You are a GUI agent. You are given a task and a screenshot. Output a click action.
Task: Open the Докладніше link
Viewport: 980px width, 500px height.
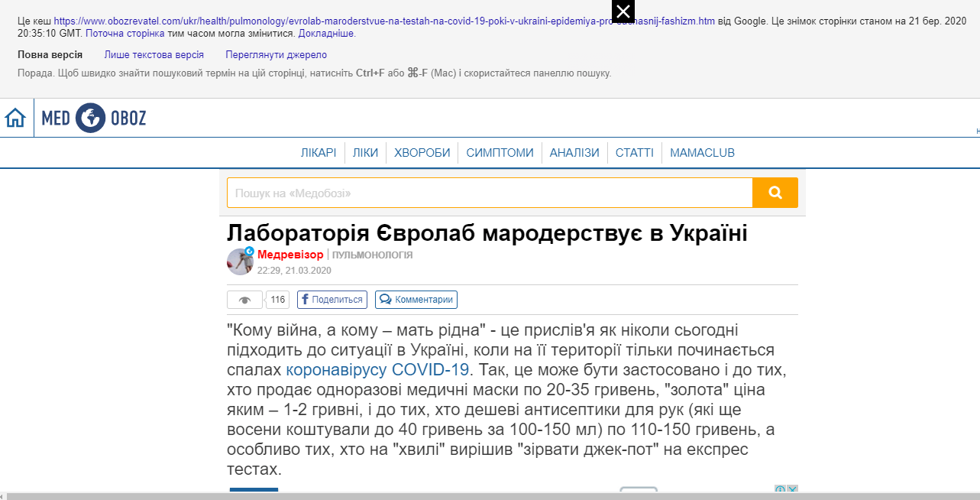coord(327,34)
